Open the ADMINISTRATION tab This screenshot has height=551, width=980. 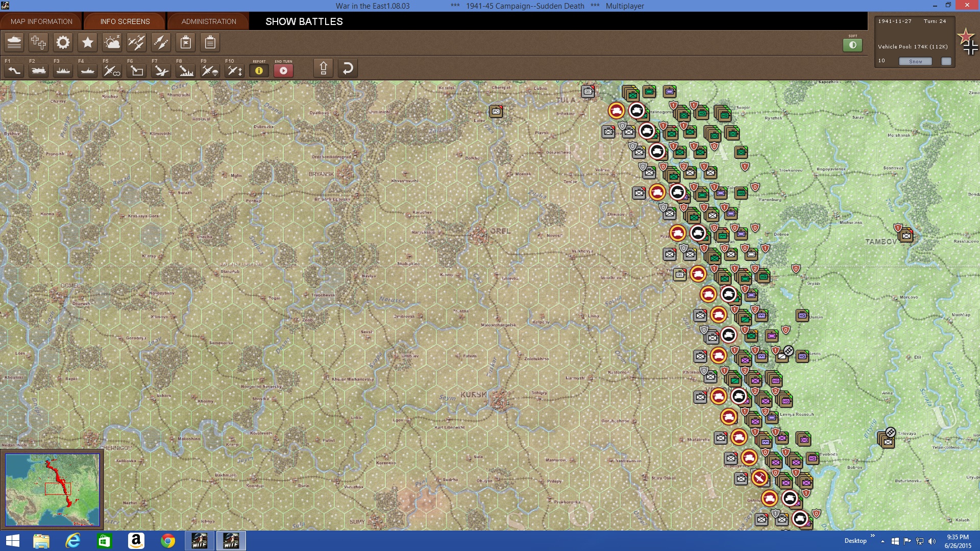click(x=209, y=21)
